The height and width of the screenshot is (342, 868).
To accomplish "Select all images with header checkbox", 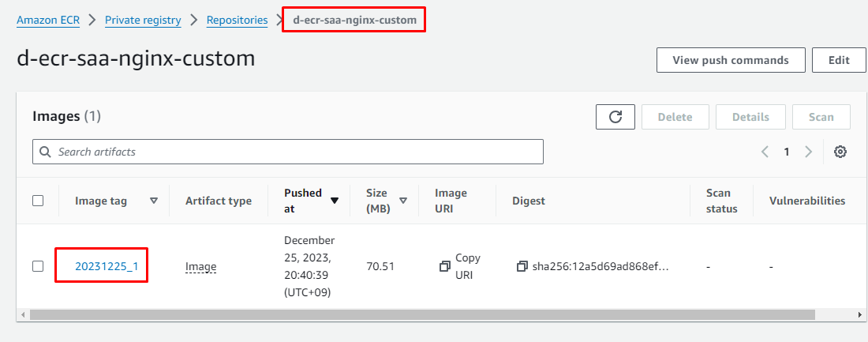I will [38, 201].
